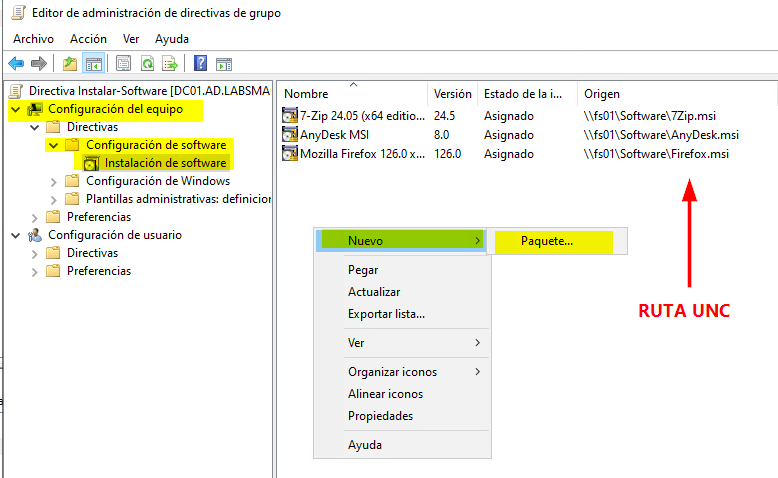778x478 pixels.
Task: Click the Up one level folder icon
Action: (69, 64)
